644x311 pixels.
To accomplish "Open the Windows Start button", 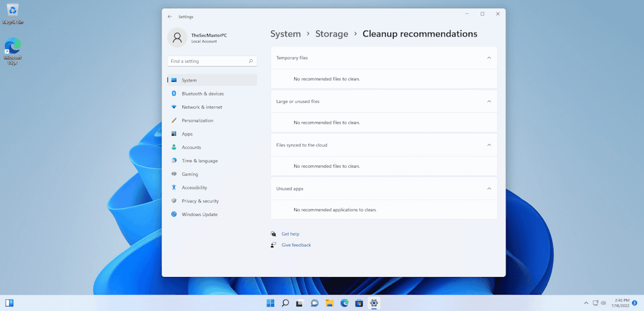I will tap(270, 303).
